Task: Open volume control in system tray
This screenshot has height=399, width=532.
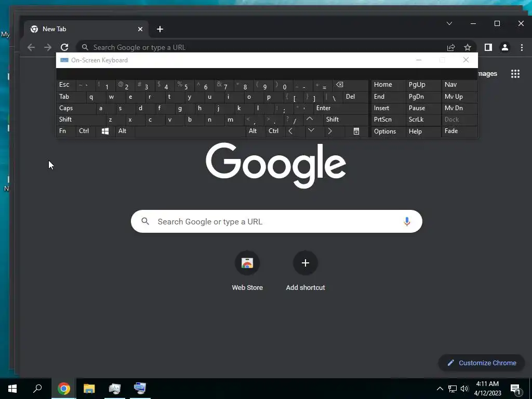Action: [x=464, y=389]
